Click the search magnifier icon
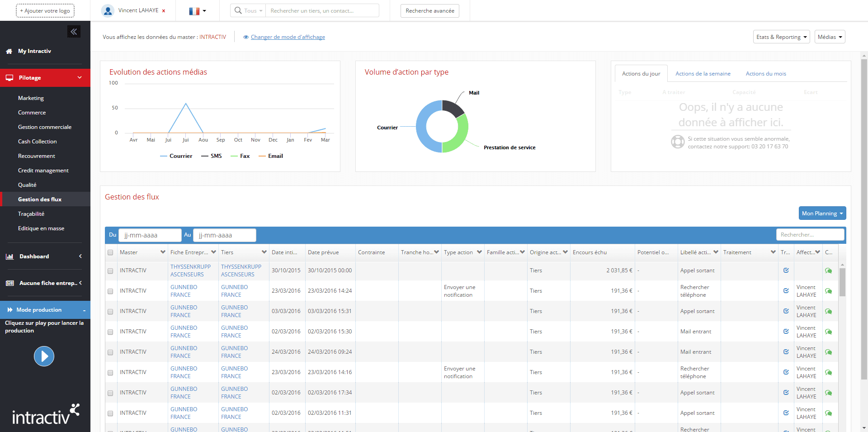This screenshot has height=432, width=868. [x=238, y=10]
